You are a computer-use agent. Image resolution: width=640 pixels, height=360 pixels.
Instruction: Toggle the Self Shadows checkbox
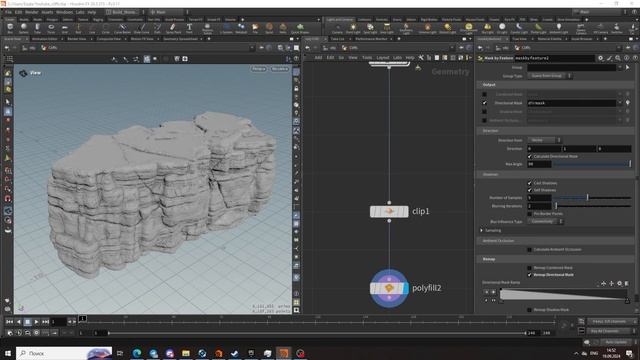(x=530, y=190)
